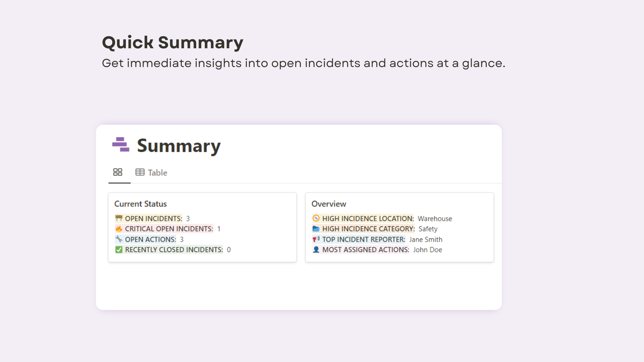The height and width of the screenshot is (362, 644).
Task: Click the compass High Incidence Location icon
Action: coord(316,219)
